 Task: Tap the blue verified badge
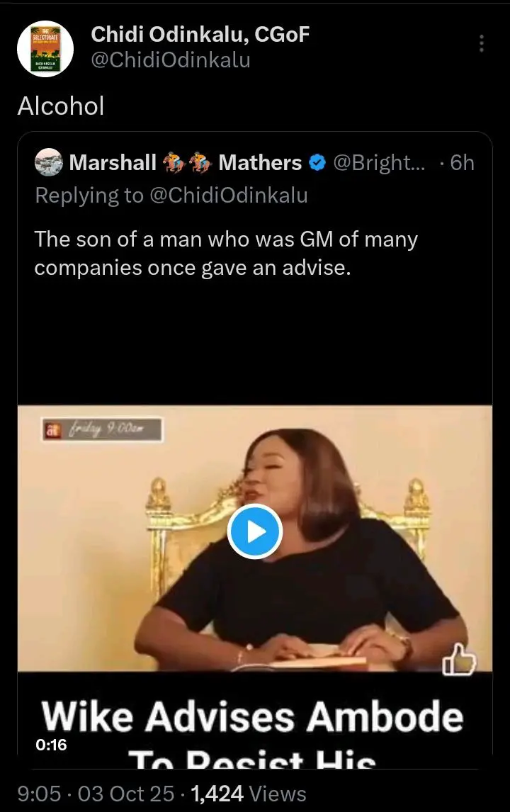pyautogui.click(x=318, y=164)
